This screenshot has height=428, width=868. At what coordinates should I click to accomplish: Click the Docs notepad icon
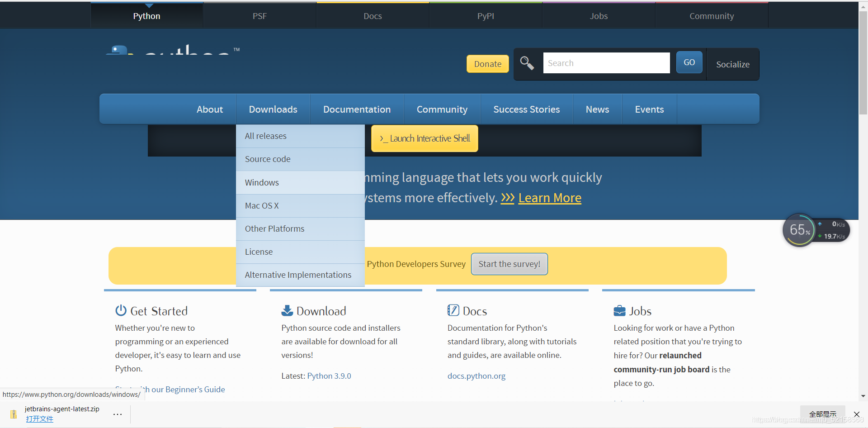[453, 310]
